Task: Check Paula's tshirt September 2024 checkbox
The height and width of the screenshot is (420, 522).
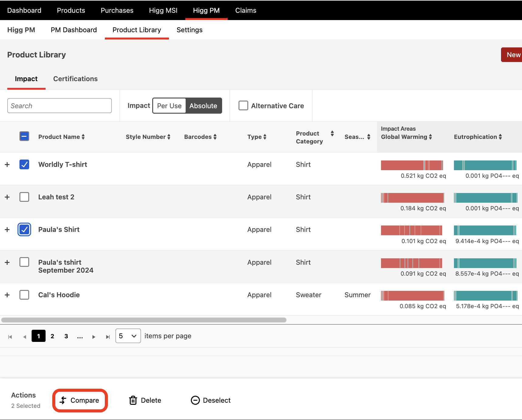Action: click(24, 262)
